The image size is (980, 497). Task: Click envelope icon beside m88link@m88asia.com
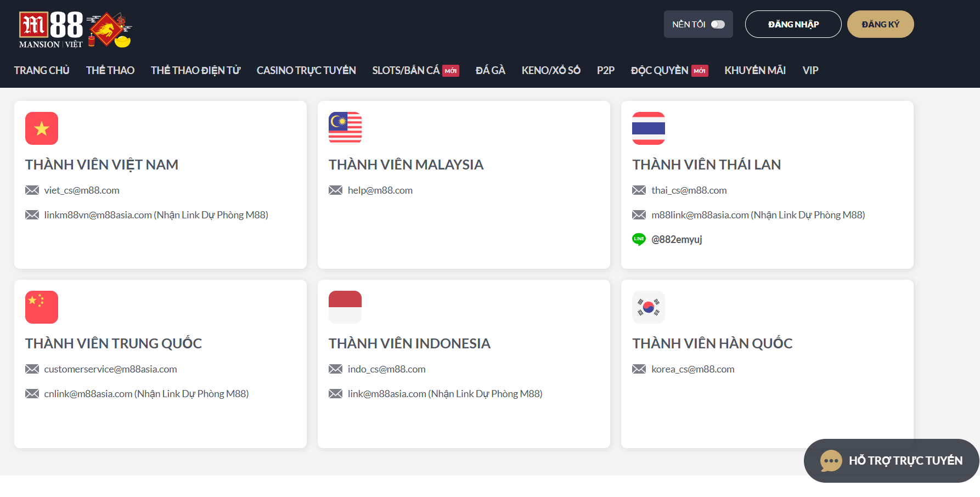coord(639,215)
